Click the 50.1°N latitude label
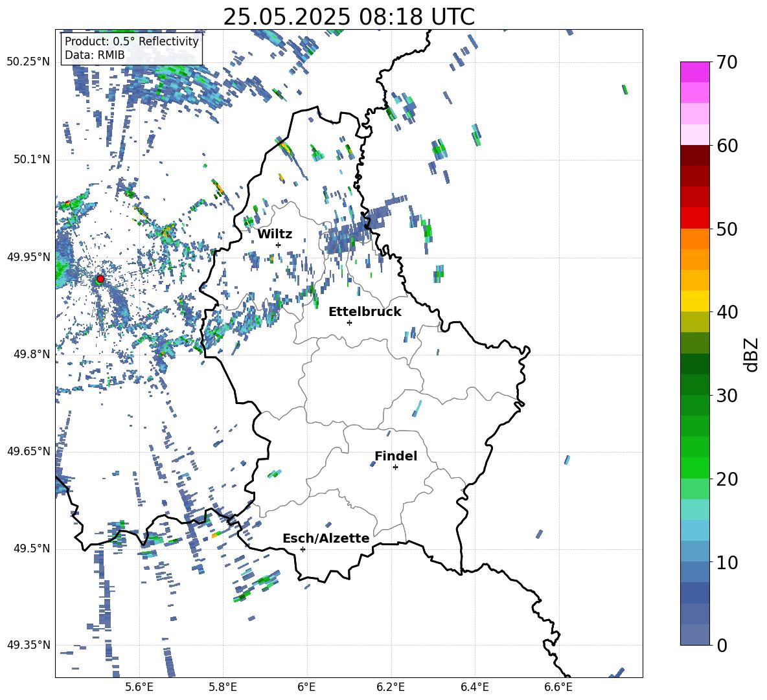Screen dimensions: 767x700 (32, 159)
